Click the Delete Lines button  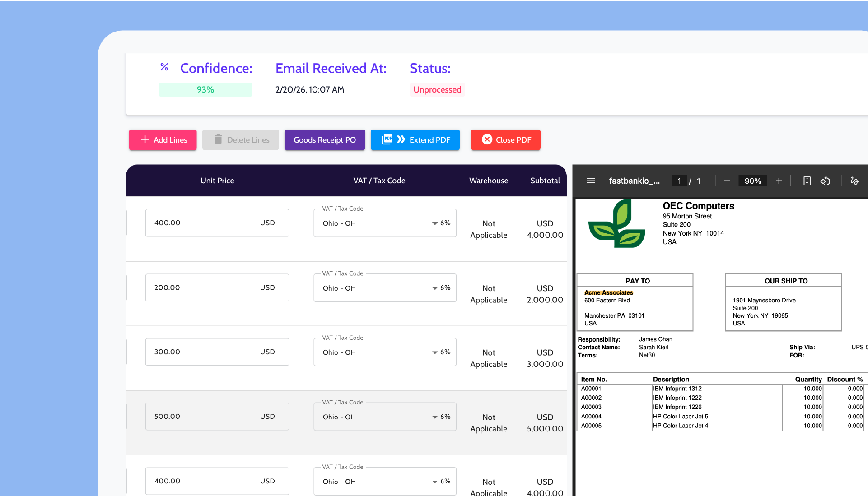coord(241,140)
